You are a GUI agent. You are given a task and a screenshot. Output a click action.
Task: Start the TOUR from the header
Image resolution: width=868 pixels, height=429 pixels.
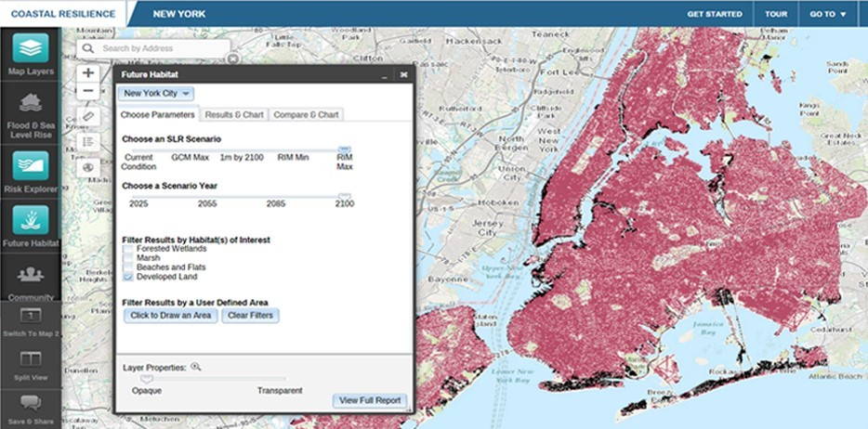(776, 14)
